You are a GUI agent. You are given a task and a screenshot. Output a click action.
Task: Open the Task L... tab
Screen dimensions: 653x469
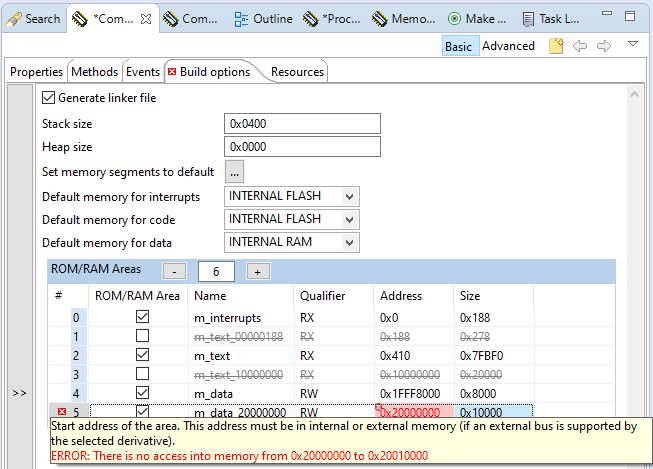[x=551, y=19]
